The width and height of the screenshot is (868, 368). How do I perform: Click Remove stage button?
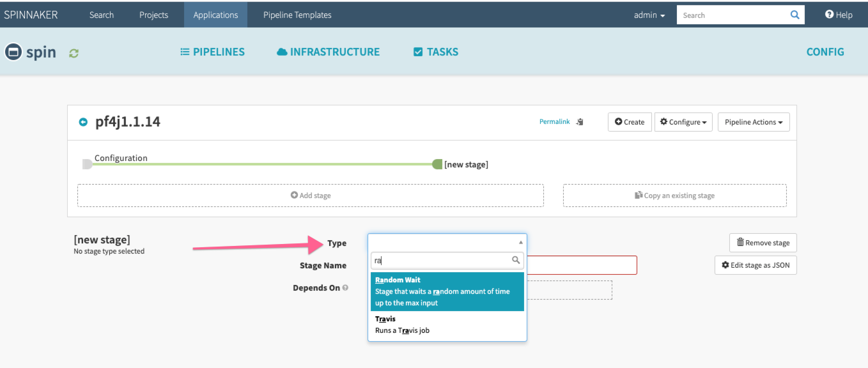coord(763,243)
